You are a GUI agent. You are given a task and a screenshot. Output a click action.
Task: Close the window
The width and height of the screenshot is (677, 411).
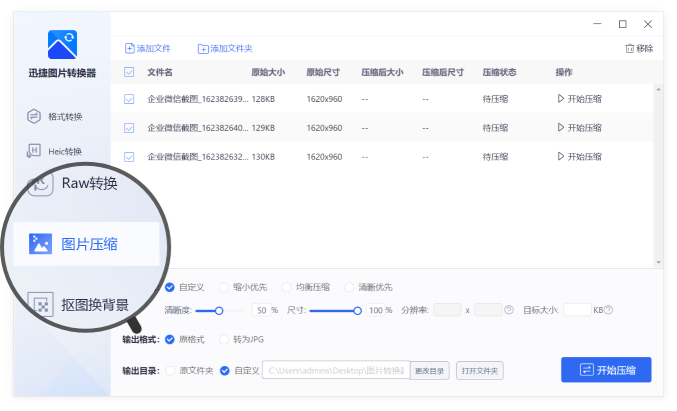648,24
